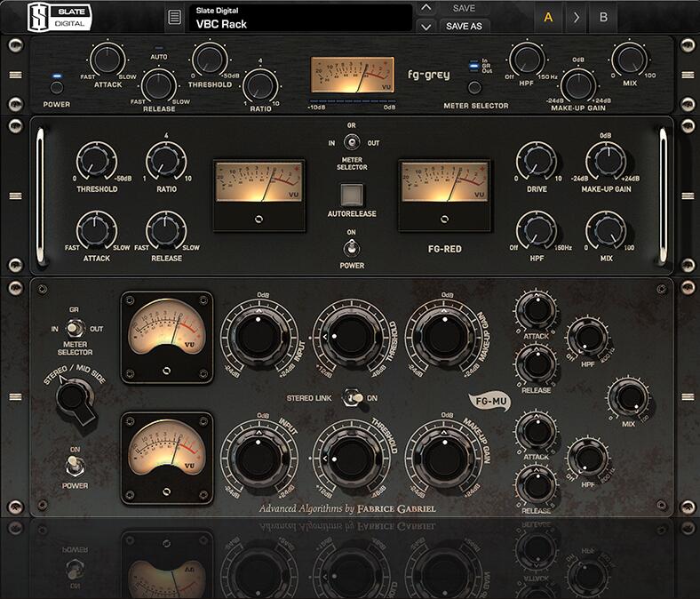Screen dimensions: 700x599
Task: Select previous preset with up chevron
Action: (x=426, y=8)
